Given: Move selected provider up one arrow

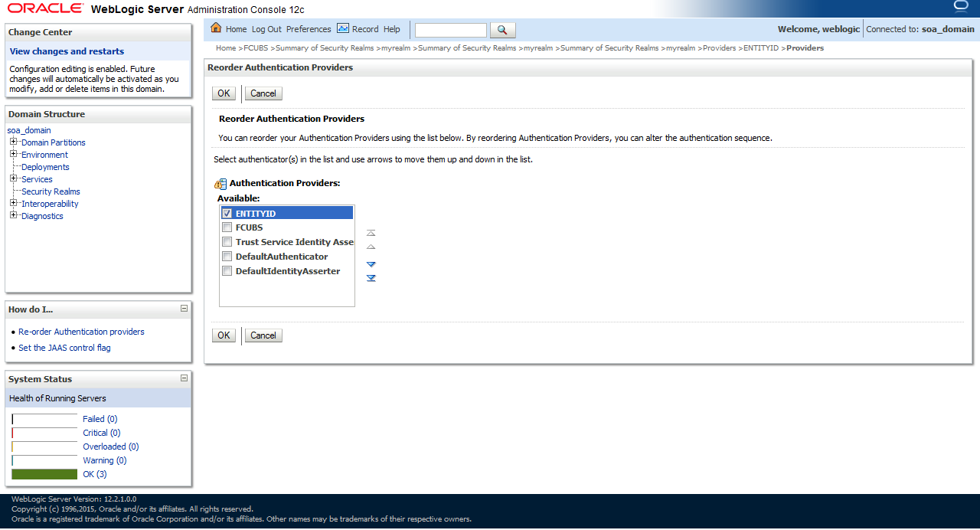Looking at the screenshot, I should (x=371, y=247).
